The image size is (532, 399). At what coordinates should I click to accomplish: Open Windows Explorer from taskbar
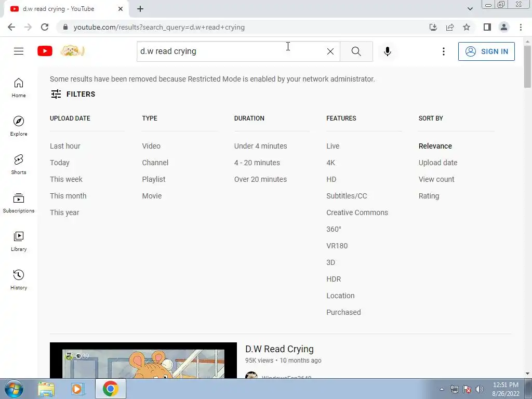click(46, 389)
